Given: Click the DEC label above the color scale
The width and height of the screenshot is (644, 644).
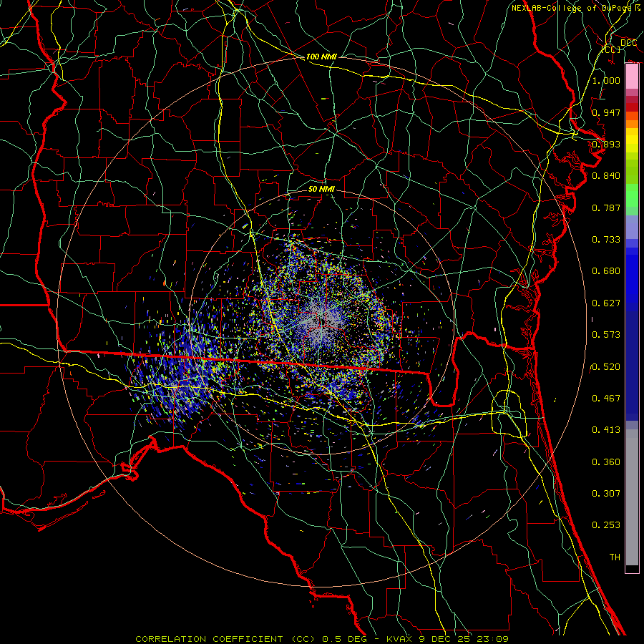Looking at the screenshot, I should [628, 43].
